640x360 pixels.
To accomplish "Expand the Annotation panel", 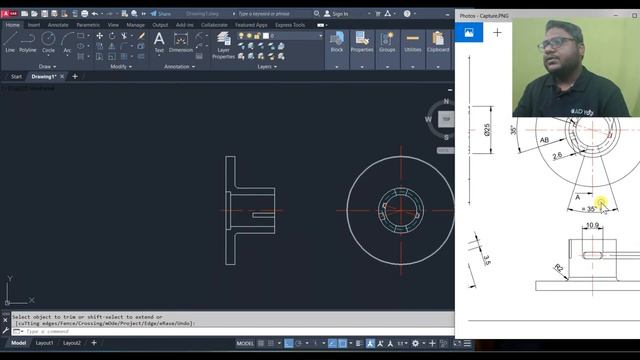I will [x=180, y=67].
